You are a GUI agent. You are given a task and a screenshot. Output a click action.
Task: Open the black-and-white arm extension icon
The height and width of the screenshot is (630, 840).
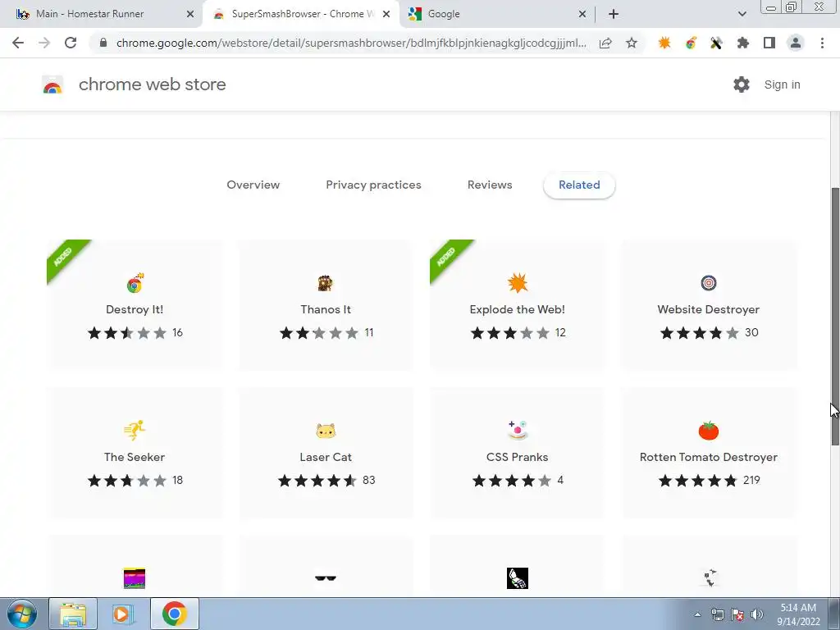tap(518, 578)
